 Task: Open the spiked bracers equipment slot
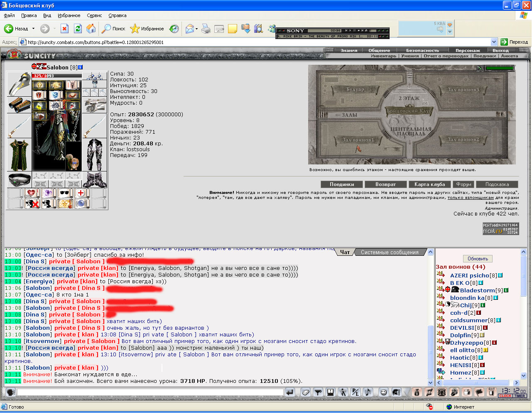pos(19,105)
